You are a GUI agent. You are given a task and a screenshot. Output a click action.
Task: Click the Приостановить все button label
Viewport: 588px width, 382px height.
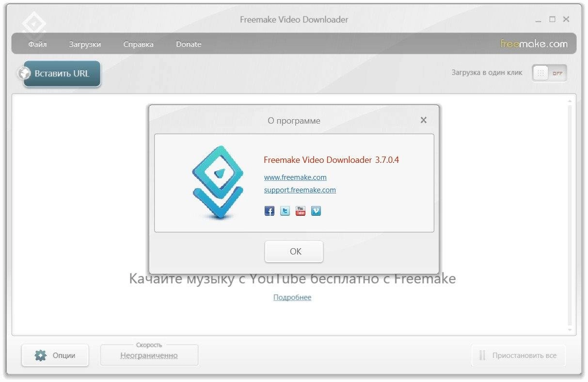point(524,355)
